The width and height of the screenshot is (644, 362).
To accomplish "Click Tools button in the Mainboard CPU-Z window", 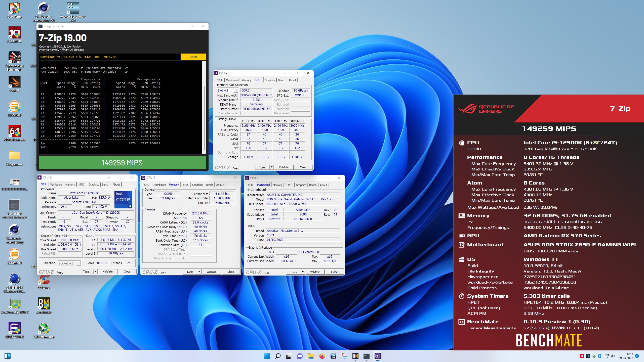I will pos(294,272).
